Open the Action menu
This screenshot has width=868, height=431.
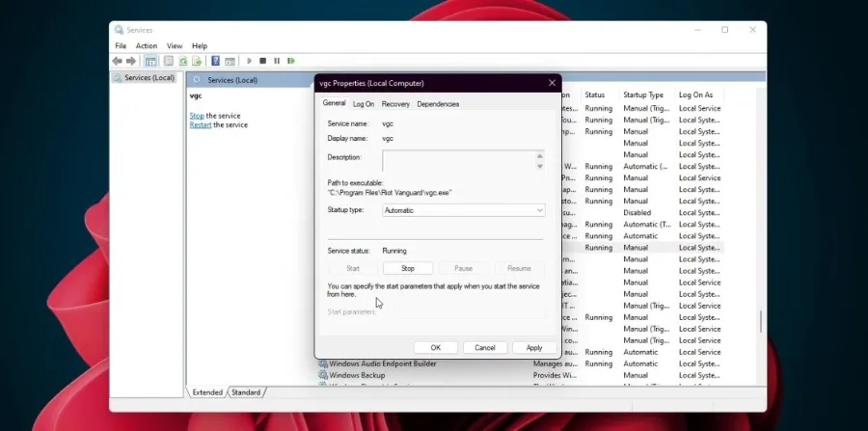point(147,46)
